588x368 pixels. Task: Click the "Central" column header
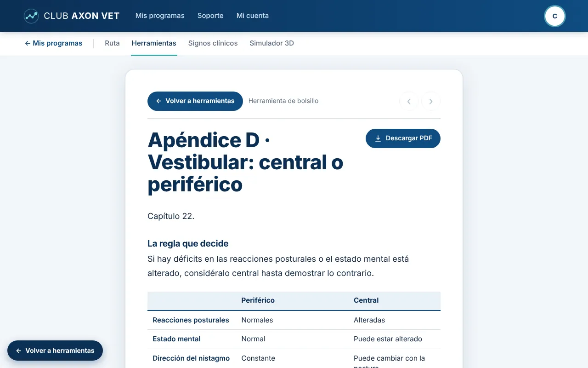click(366, 300)
